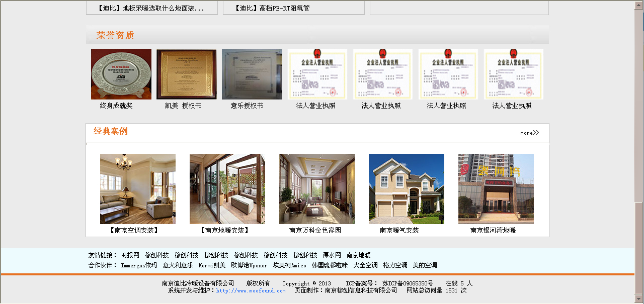
Task: Open article 【迪比】地板采暖选取什么地面装...
Action: (x=151, y=9)
